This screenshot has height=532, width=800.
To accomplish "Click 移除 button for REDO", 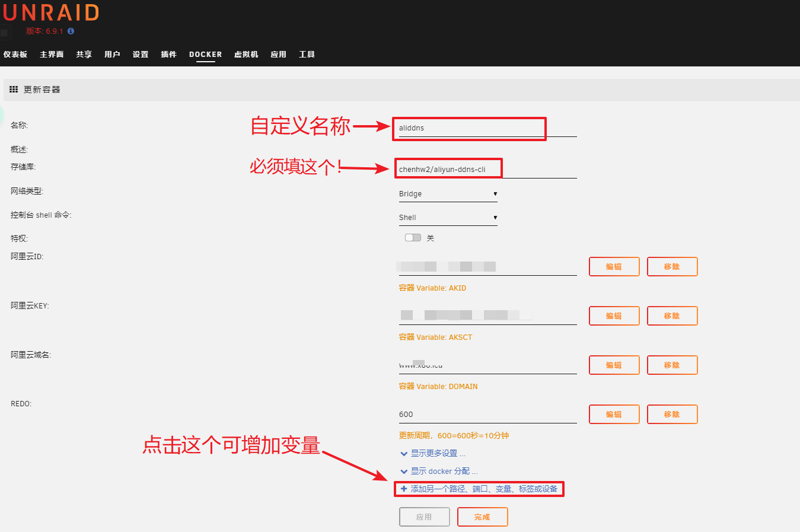I will pyautogui.click(x=672, y=414).
